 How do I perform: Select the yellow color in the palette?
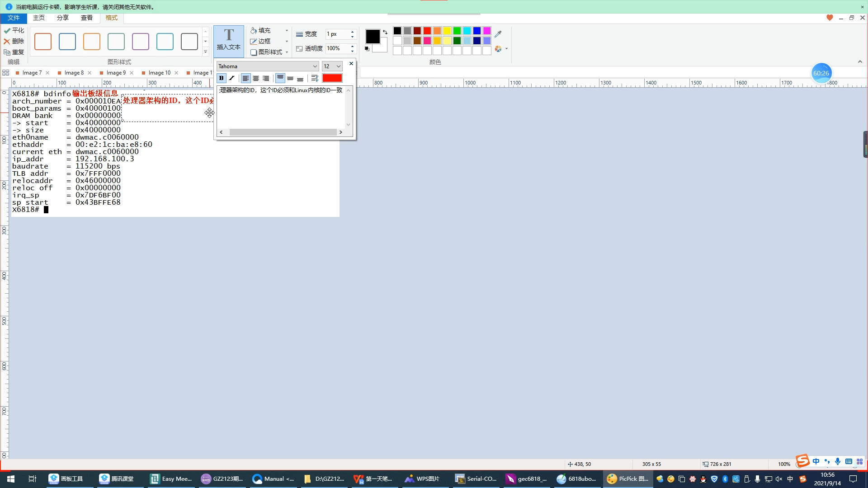click(x=447, y=31)
